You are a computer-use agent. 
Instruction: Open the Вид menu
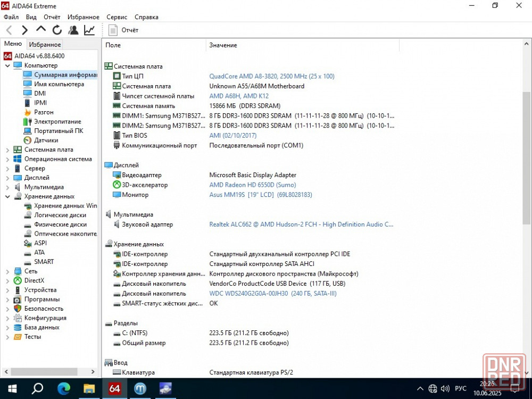click(x=31, y=17)
